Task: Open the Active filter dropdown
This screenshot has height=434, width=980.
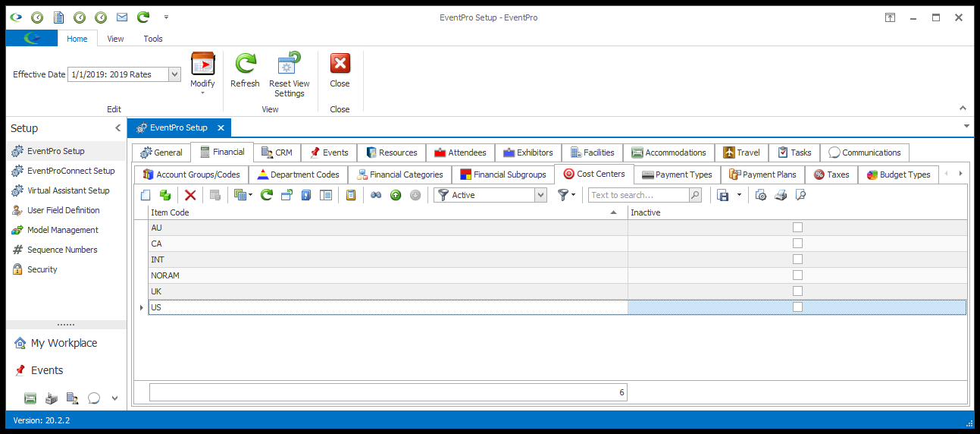Action: 540,195
